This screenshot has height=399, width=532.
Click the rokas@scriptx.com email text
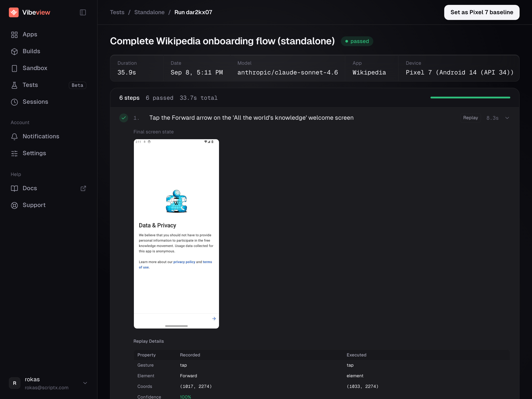tap(47, 387)
